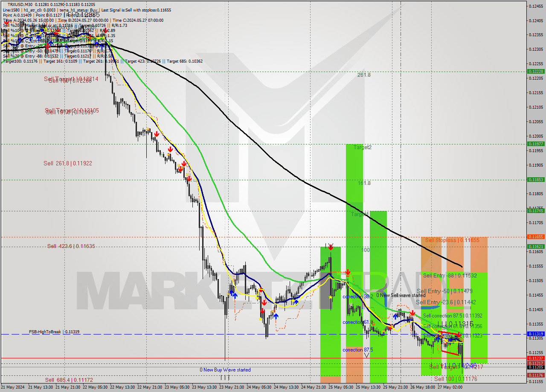This screenshot has width=546, height=392.
Task: Click the 0.12455 price axis value
Action: pos(536,6)
